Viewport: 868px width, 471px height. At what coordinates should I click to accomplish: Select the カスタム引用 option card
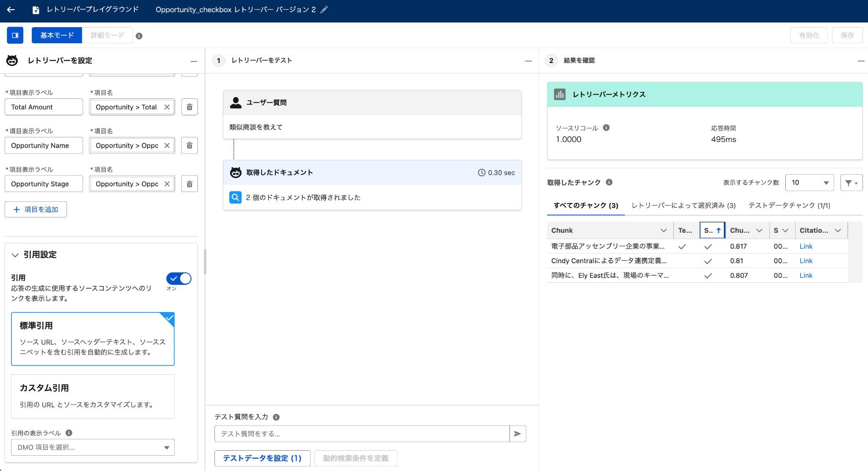click(93, 396)
